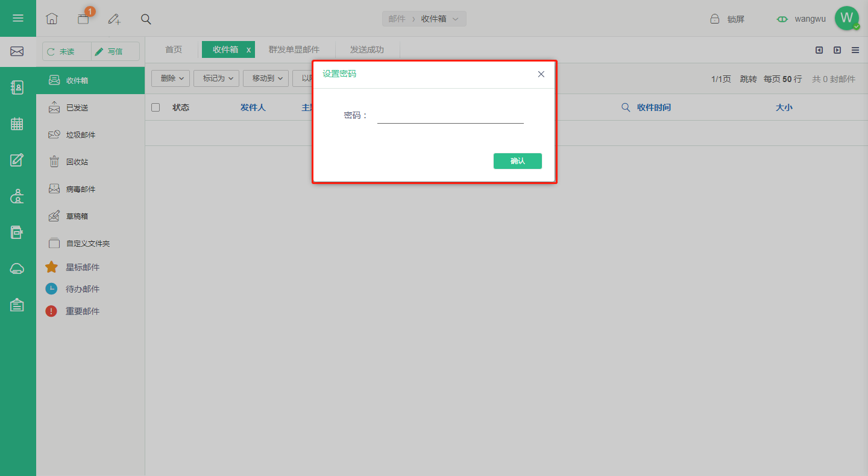
Task: Click the search icon beside 收件时间
Action: coord(626,107)
